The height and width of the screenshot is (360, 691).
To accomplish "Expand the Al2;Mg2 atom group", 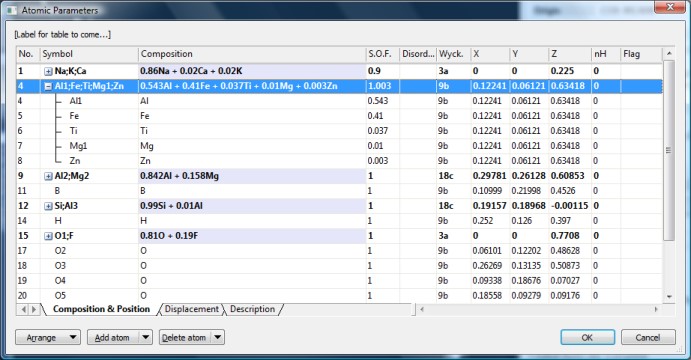I will [x=48, y=176].
